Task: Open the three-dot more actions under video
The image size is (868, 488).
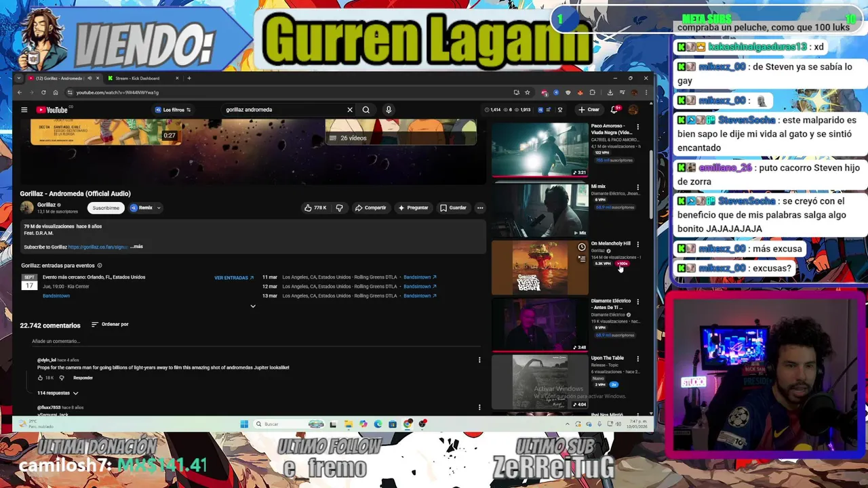Action: click(480, 208)
